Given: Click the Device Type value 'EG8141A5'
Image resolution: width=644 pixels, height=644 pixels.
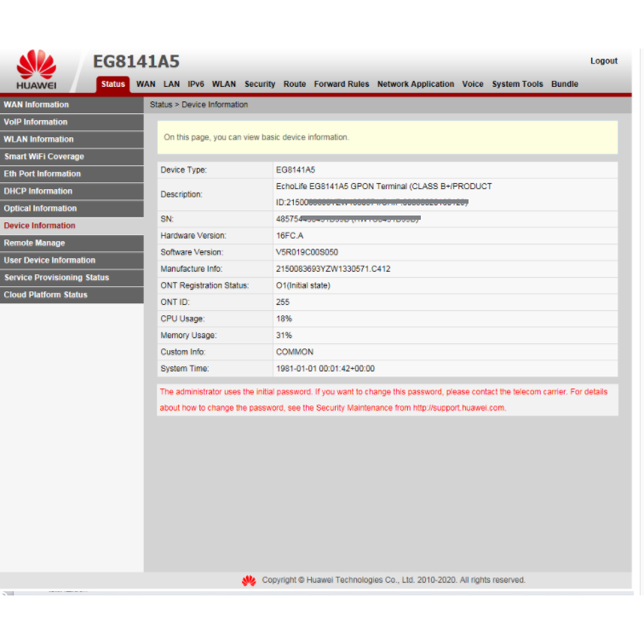Looking at the screenshot, I should [x=296, y=170].
